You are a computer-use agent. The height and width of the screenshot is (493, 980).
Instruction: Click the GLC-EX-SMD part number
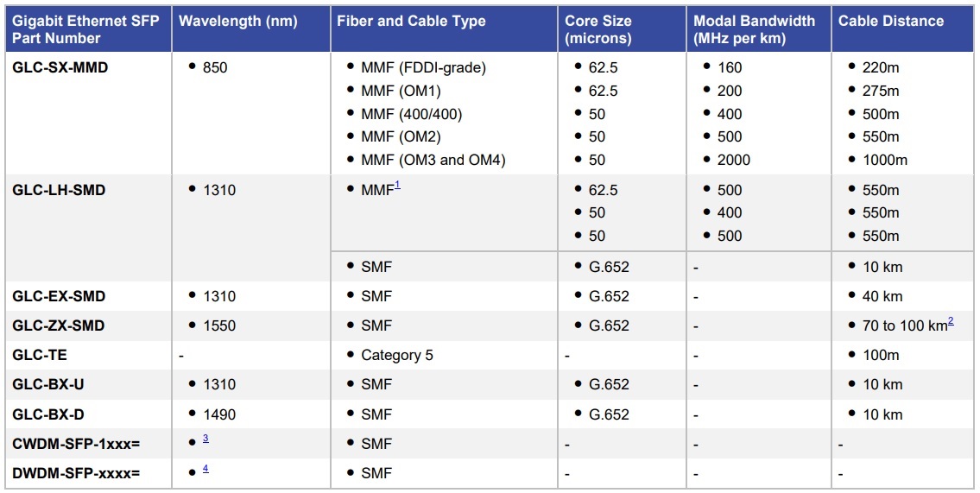[x=59, y=296]
